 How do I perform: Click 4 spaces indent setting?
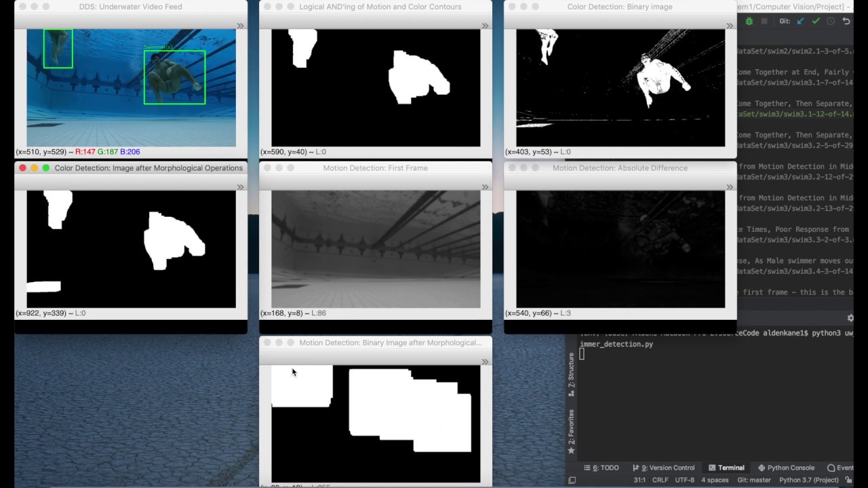(715, 480)
